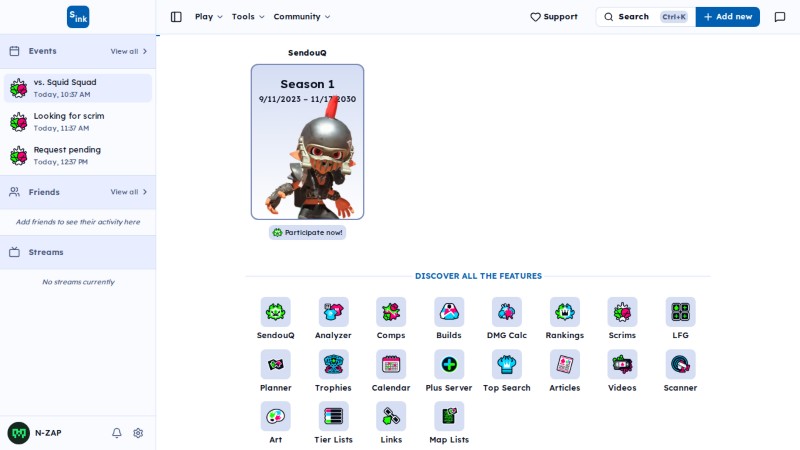800x450 pixels.
Task: Click the N-ZAP username
Action: 48,433
